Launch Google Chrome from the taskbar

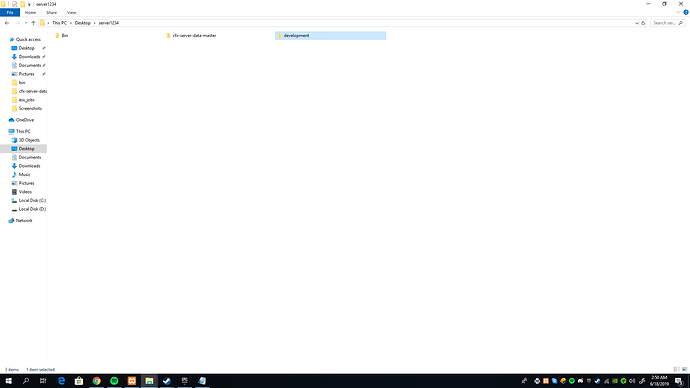tap(96, 381)
